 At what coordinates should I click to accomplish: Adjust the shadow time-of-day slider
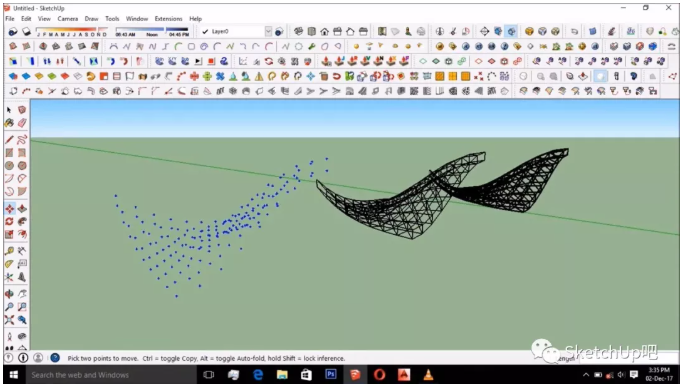[x=152, y=31]
